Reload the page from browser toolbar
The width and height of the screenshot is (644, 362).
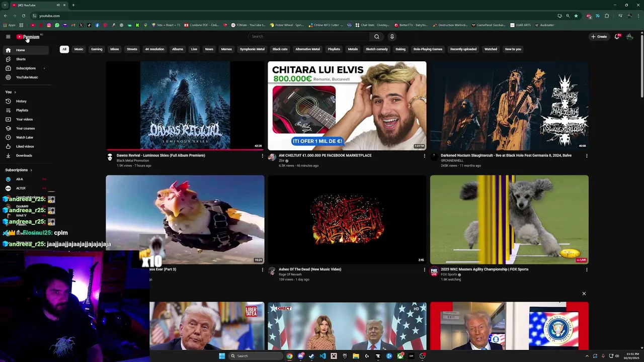pyautogui.click(x=23, y=16)
